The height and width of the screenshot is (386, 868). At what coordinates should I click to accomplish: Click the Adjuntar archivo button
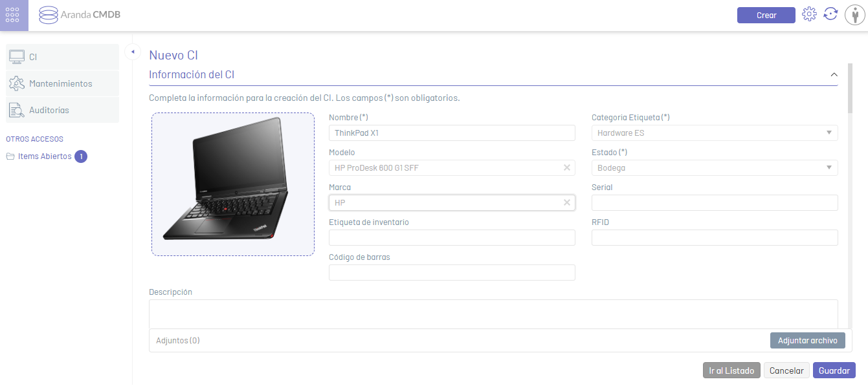807,341
